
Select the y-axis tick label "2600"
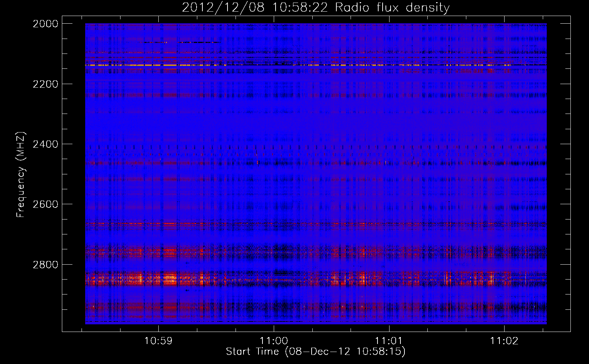coord(46,204)
